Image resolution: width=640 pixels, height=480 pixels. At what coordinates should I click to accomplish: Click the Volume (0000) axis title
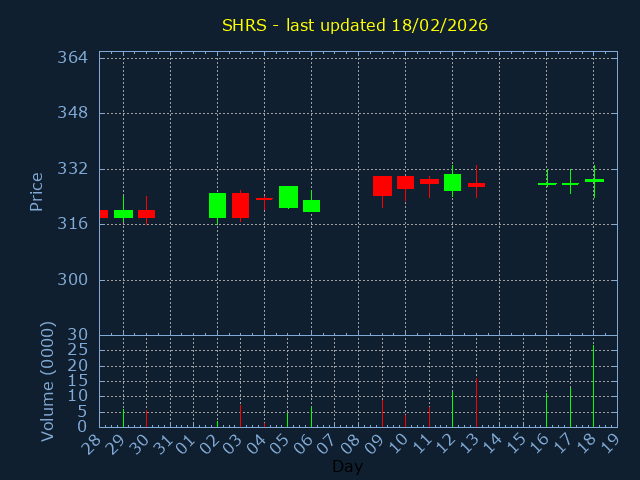47,381
